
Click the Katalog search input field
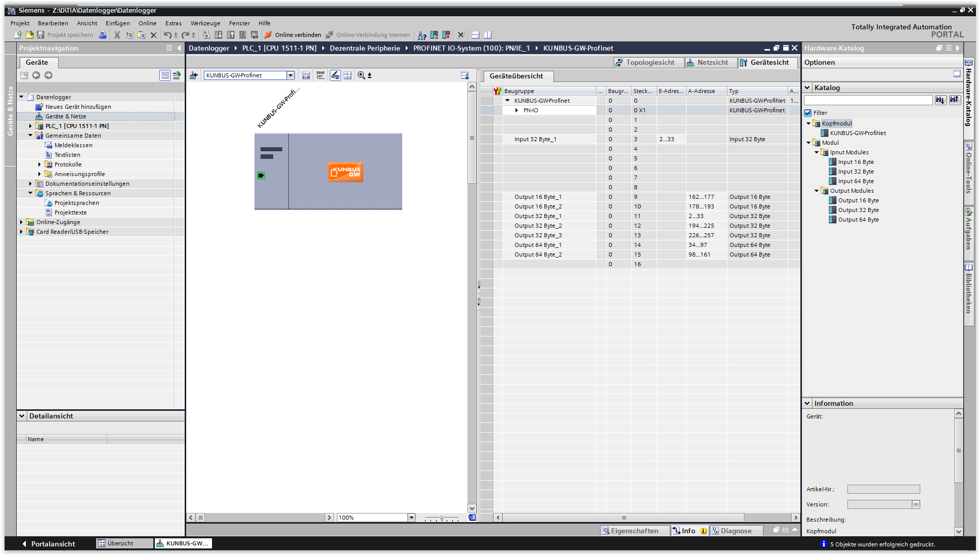coord(868,100)
